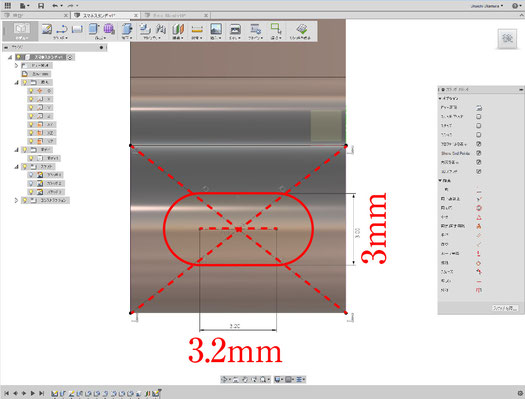Click the Stop Sketch toolbar icon
525x399 pixels.
(302, 29)
